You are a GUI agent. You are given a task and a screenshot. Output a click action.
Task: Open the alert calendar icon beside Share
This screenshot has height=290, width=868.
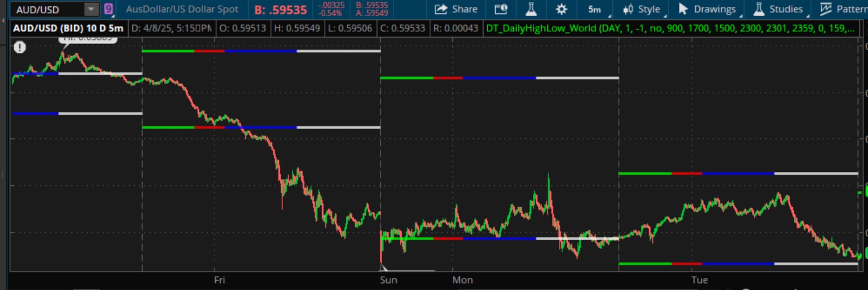pyautogui.click(x=501, y=9)
